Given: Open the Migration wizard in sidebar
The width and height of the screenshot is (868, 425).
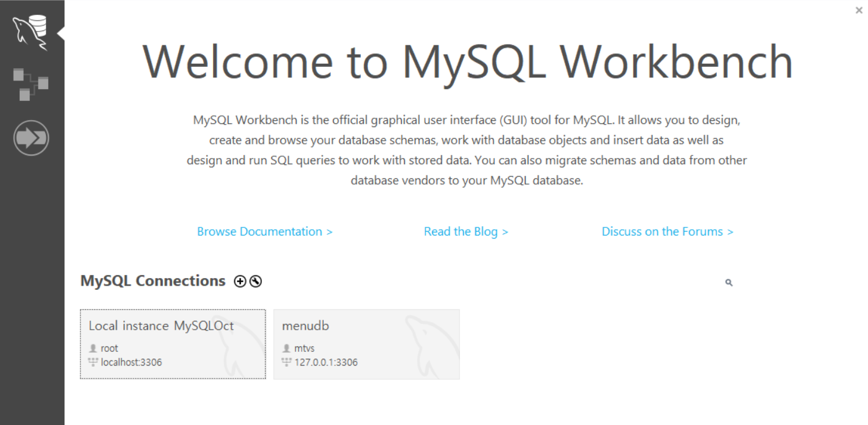Looking at the screenshot, I should point(31,138).
